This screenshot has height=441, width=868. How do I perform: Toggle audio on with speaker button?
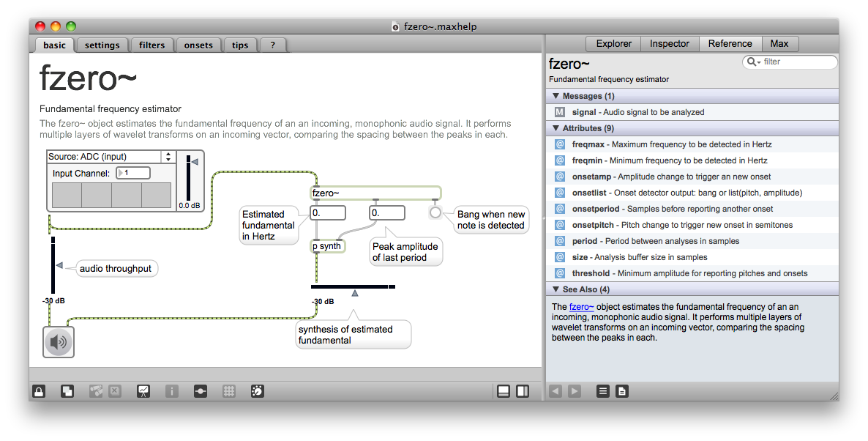[58, 342]
